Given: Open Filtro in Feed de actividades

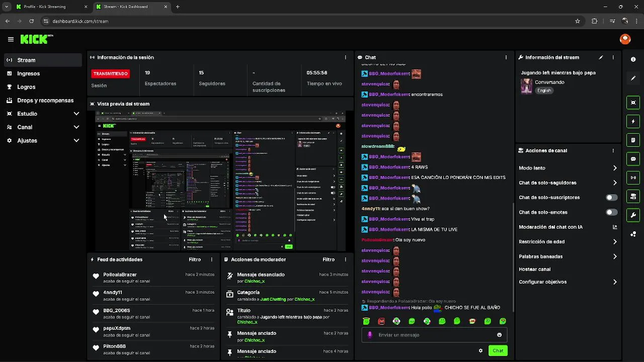Looking at the screenshot, I should 195,259.
